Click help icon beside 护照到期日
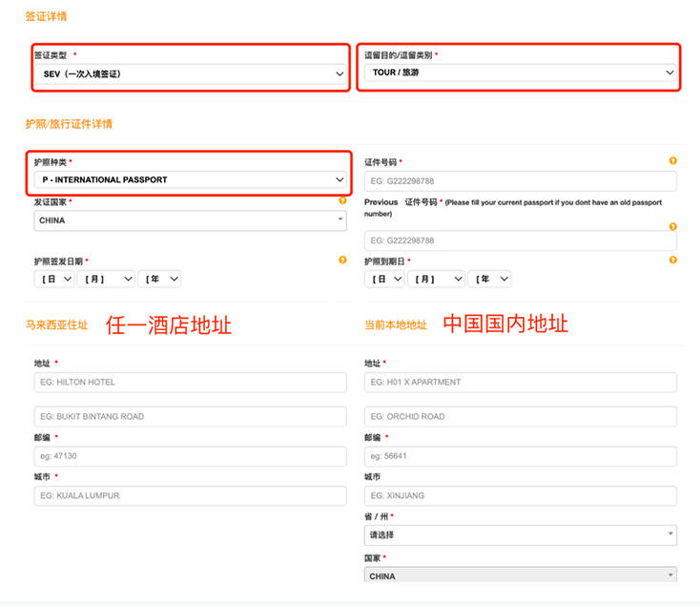The height and width of the screenshot is (606, 700). (x=673, y=260)
